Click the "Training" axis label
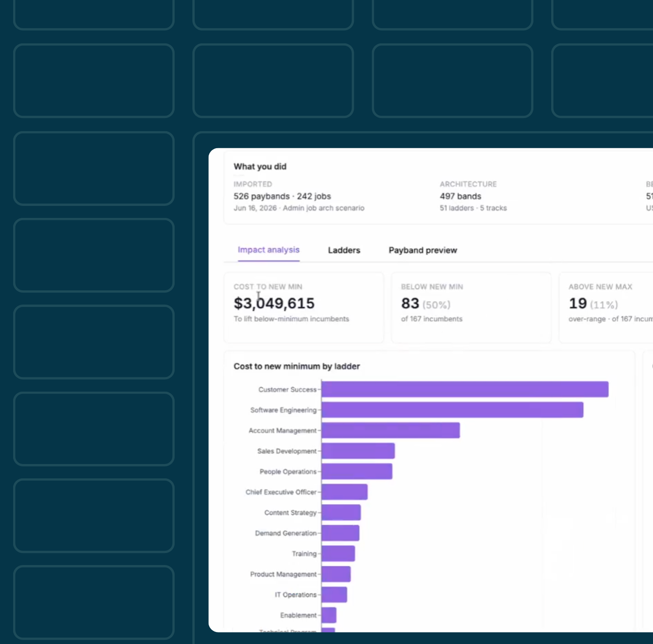The image size is (653, 644). pyautogui.click(x=304, y=554)
